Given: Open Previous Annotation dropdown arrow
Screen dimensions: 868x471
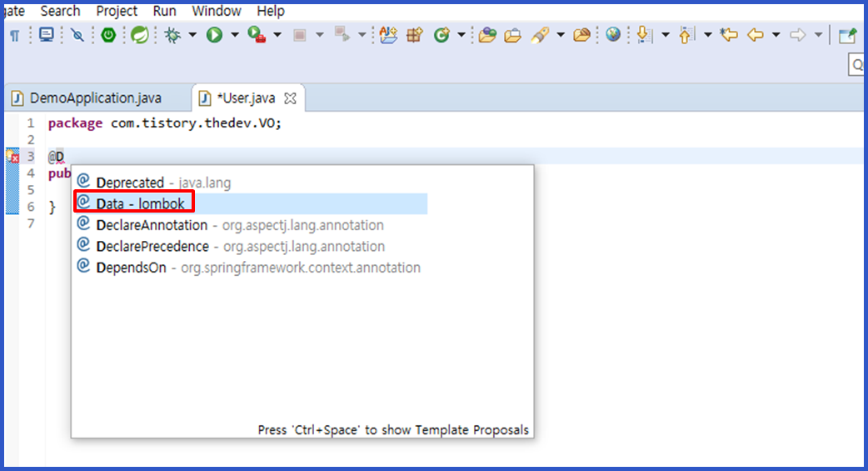Looking at the screenshot, I should pos(707,35).
